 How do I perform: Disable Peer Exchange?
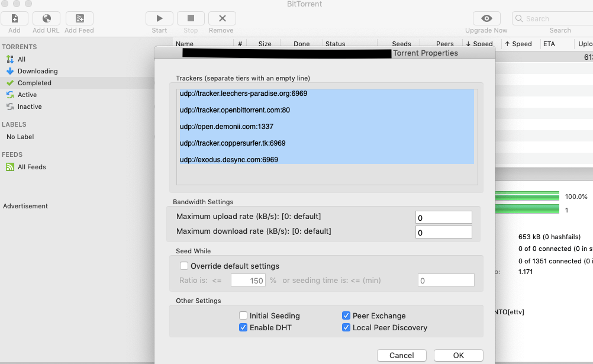click(346, 315)
